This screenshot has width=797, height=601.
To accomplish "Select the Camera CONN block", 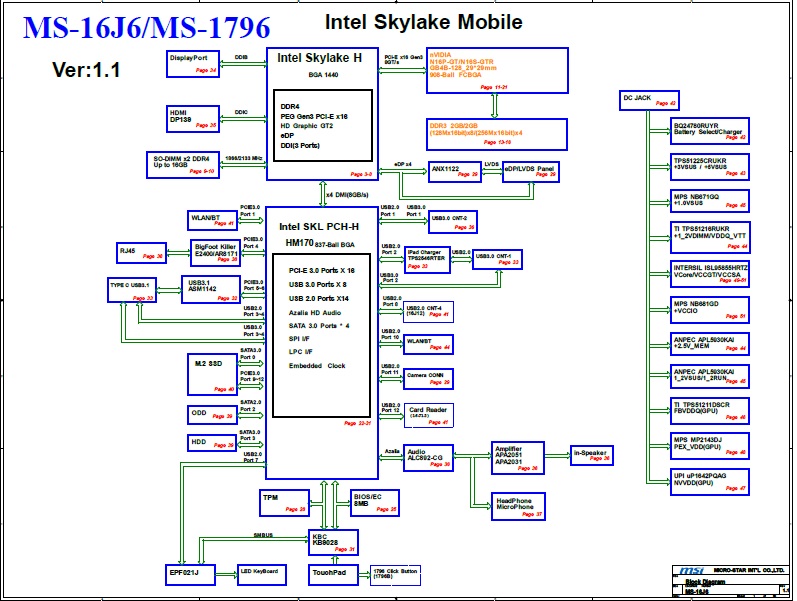I will click(428, 379).
